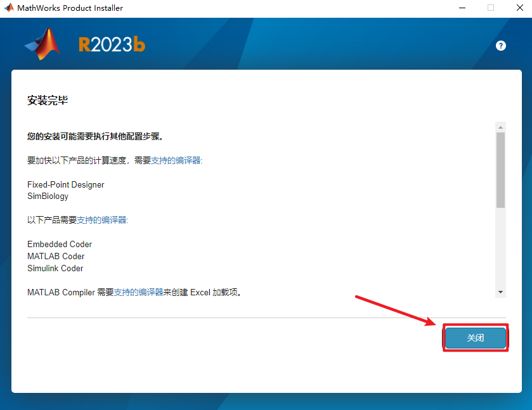Click the 安装完毕 heading
532x410 pixels.
click(x=48, y=101)
